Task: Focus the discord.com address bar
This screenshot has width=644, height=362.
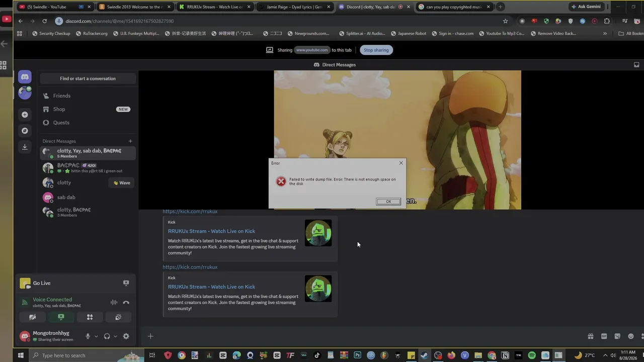Action: click(282, 21)
